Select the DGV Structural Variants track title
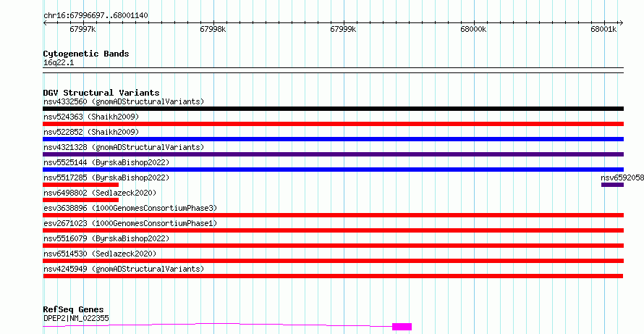 pyautogui.click(x=101, y=93)
